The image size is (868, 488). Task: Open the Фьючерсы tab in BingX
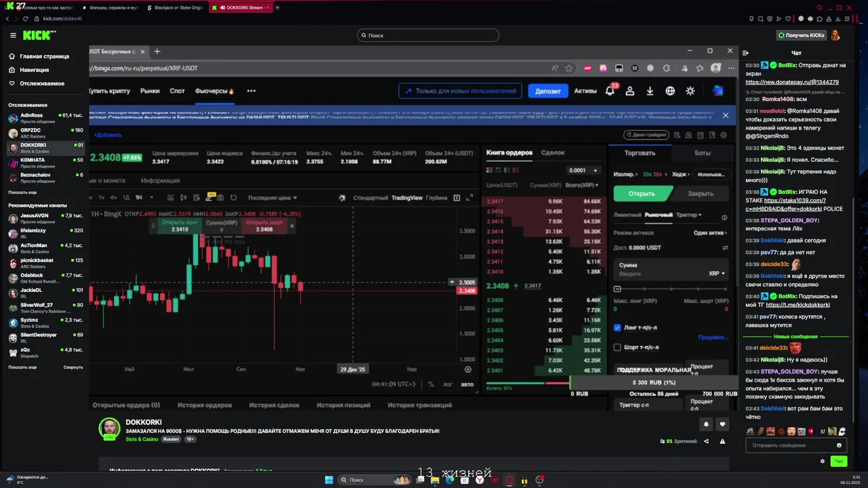tap(214, 91)
